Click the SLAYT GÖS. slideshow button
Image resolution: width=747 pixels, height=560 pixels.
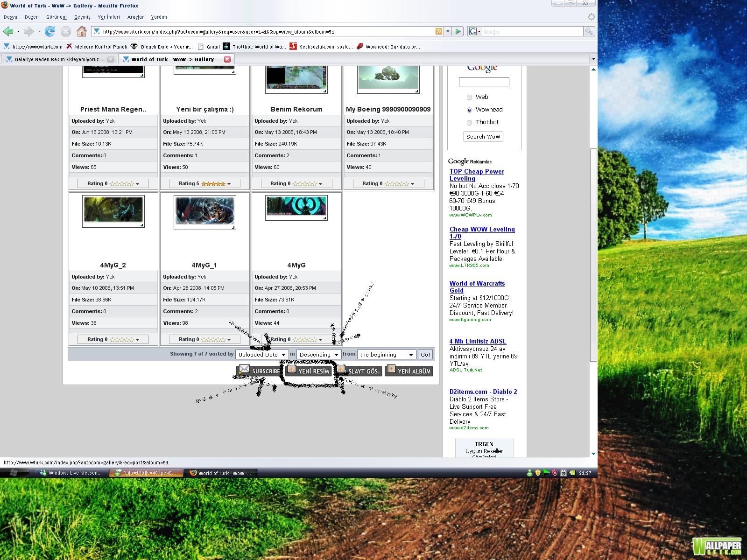point(359,371)
